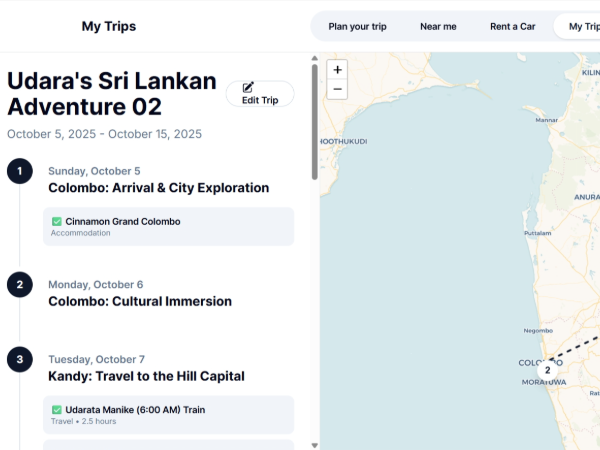Screen dimensions: 600x450
Task: Click the Edit Trip button
Action: 260,94
